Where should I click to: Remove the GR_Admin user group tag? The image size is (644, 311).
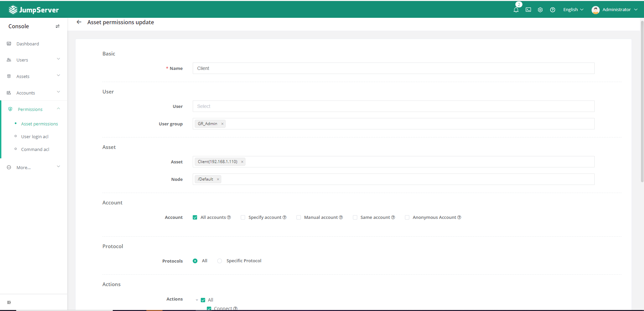tap(222, 124)
